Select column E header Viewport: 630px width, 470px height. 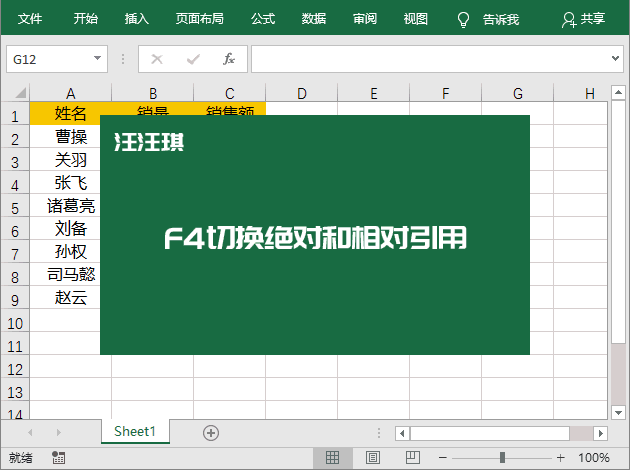click(374, 93)
